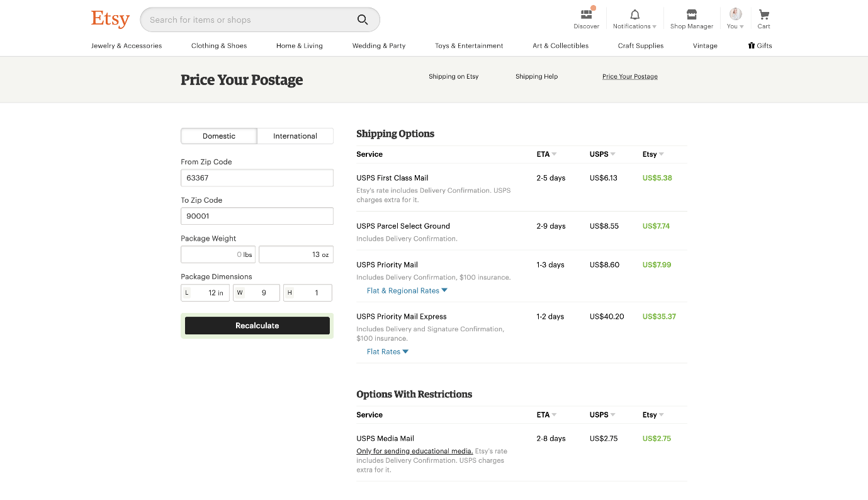Sort shipping options by the ETA column

(x=546, y=154)
